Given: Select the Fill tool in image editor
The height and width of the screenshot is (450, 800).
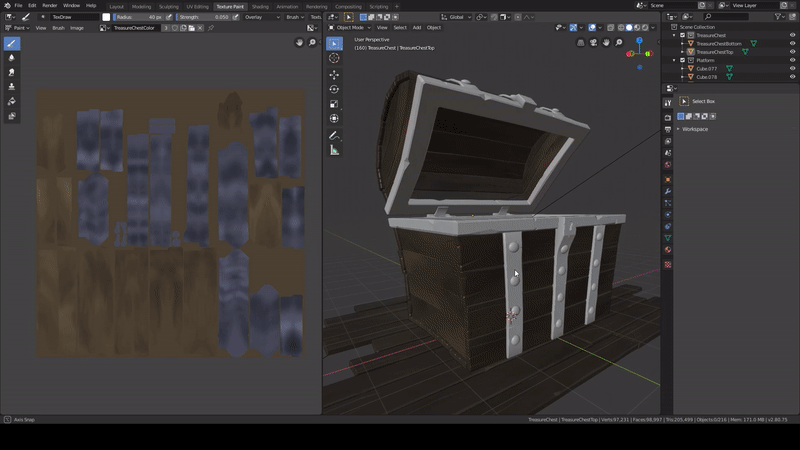Looking at the screenshot, I should pyautogui.click(x=12, y=101).
